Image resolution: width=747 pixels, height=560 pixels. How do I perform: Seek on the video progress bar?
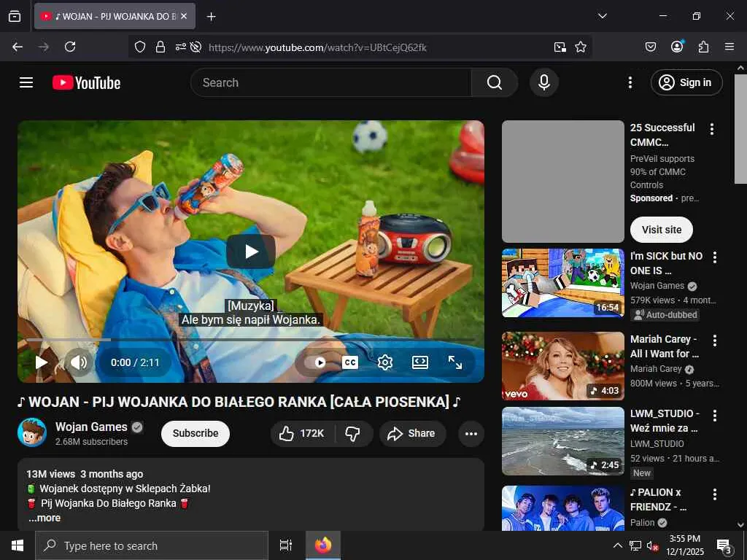[x=251, y=340]
